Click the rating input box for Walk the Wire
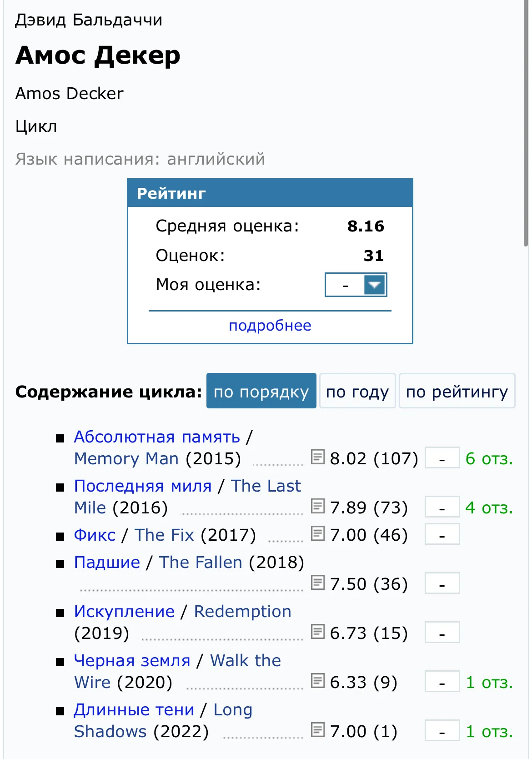The width and height of the screenshot is (532, 759). [442, 681]
